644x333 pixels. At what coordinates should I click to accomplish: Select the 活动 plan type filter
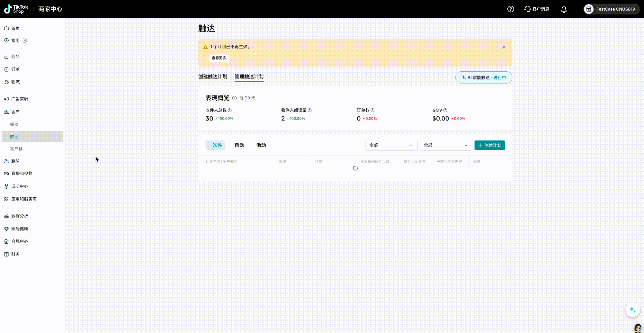tap(261, 145)
